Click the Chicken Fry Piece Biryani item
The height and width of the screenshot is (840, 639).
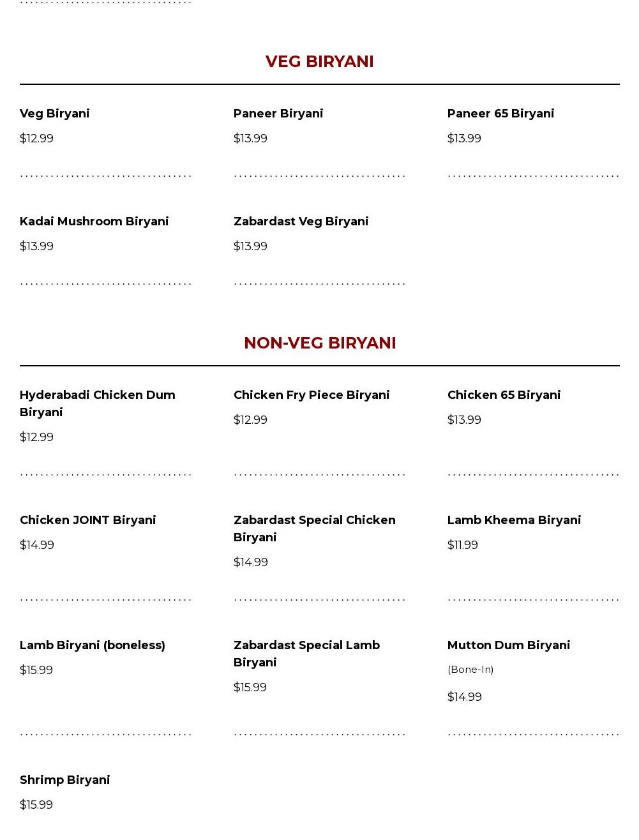tap(312, 395)
